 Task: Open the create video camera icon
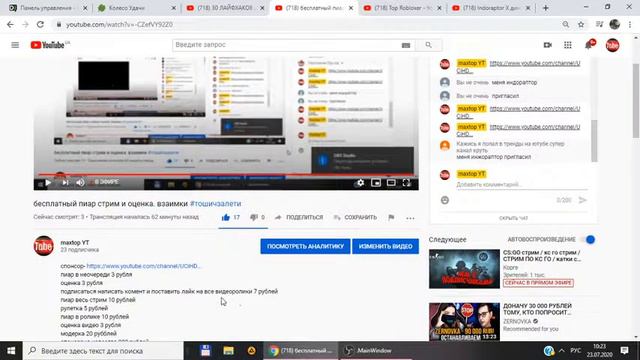pyautogui.click(x=548, y=45)
